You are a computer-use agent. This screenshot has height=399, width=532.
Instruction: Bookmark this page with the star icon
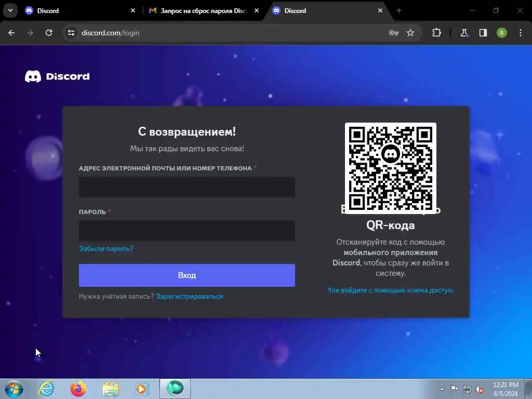410,33
